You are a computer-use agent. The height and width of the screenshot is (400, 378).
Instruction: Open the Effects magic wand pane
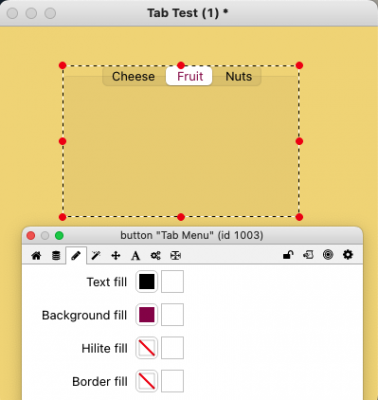tap(96, 256)
